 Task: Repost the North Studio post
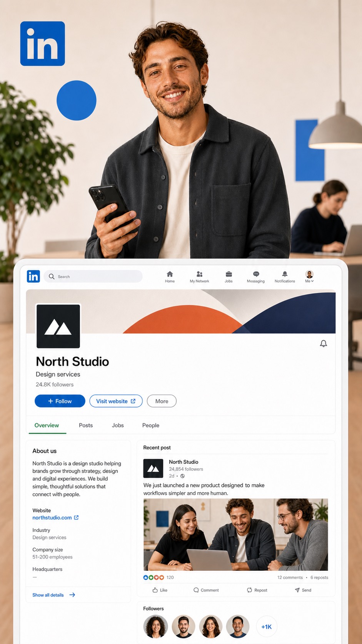(x=257, y=590)
